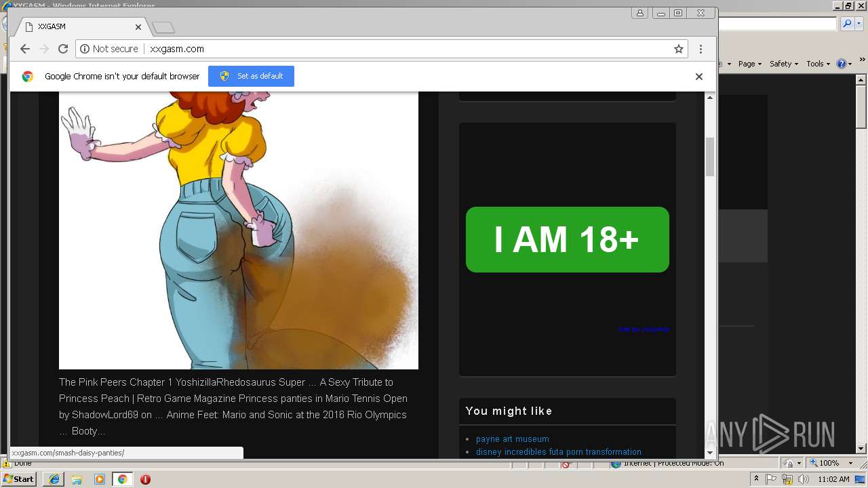Click the 11:02 AM taskbar clock
This screenshot has height=488, width=868.
coord(833,479)
